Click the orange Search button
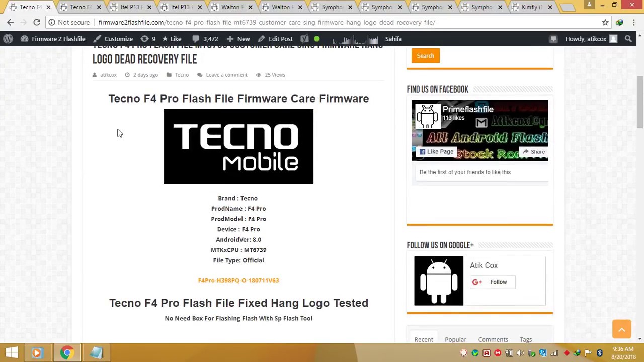This screenshot has width=644, height=362. pos(425,56)
